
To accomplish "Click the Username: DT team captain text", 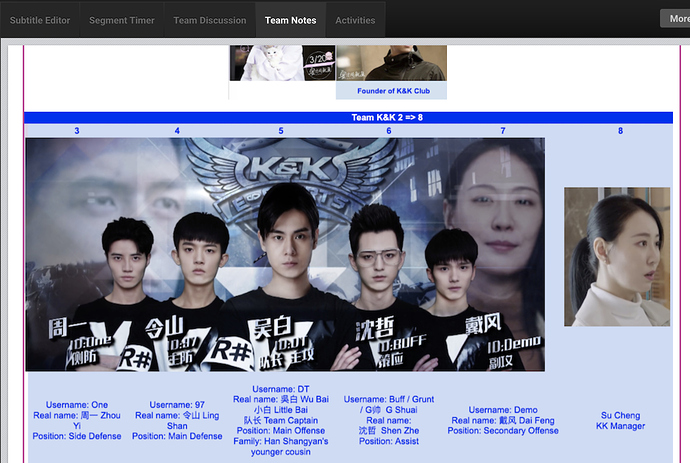I will [x=280, y=420].
